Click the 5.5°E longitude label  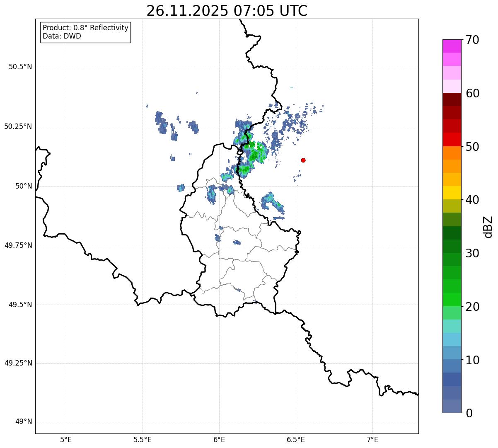(x=143, y=439)
